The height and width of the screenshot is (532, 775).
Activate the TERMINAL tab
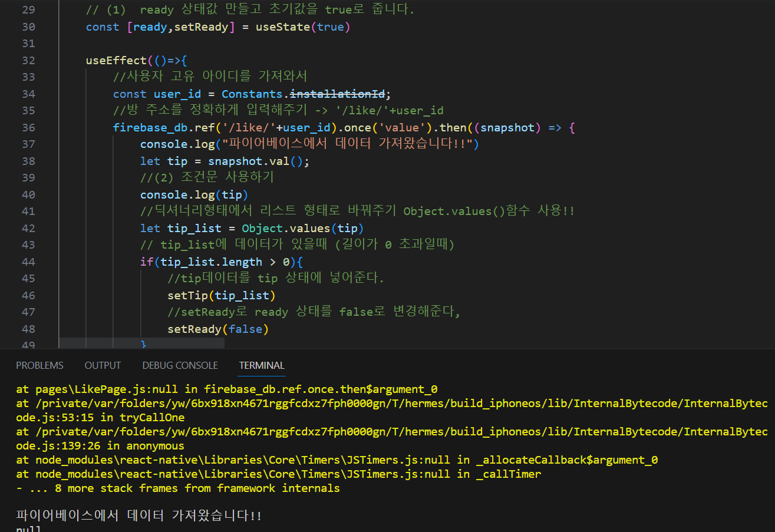(262, 365)
